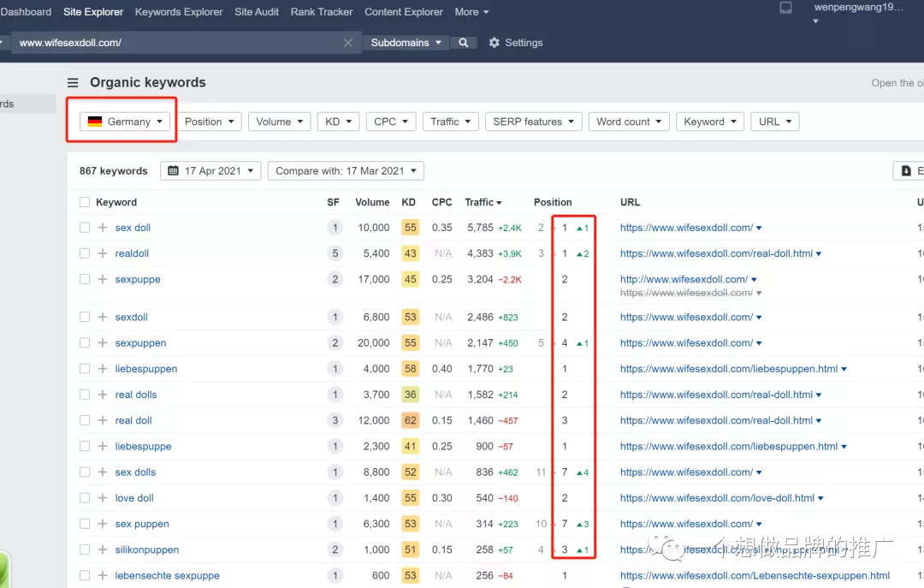This screenshot has height=588, width=924.
Task: Click the plus icon for liebespuppen
Action: (x=103, y=369)
